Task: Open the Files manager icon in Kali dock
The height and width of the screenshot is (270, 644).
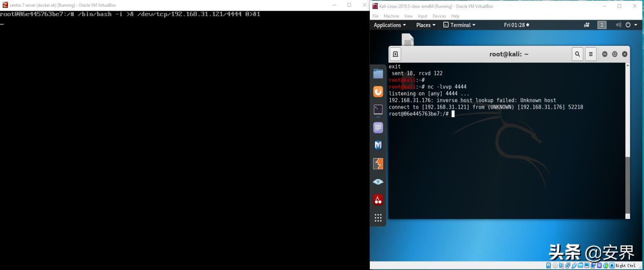Action: click(x=378, y=74)
